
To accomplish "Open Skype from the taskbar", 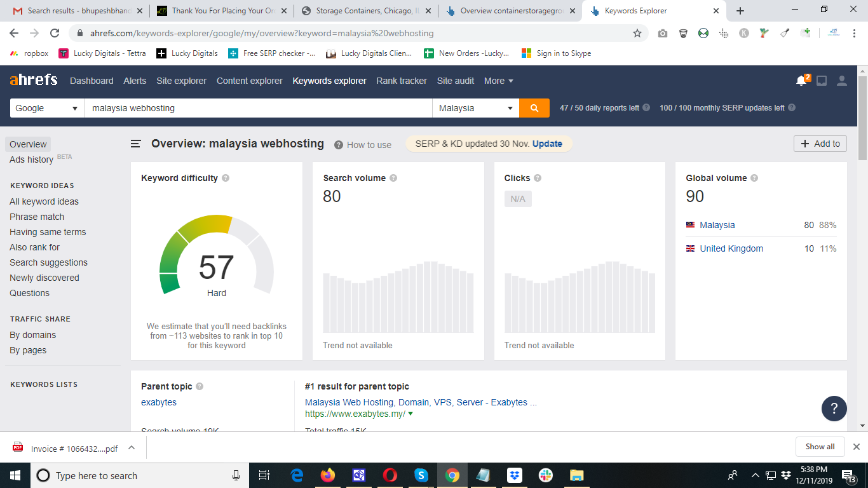I will (x=421, y=475).
